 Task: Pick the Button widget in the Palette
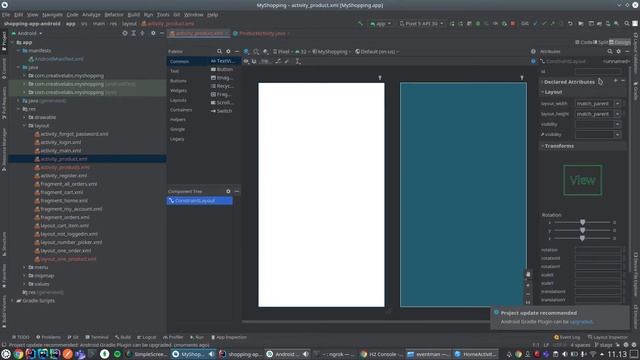coord(222,70)
